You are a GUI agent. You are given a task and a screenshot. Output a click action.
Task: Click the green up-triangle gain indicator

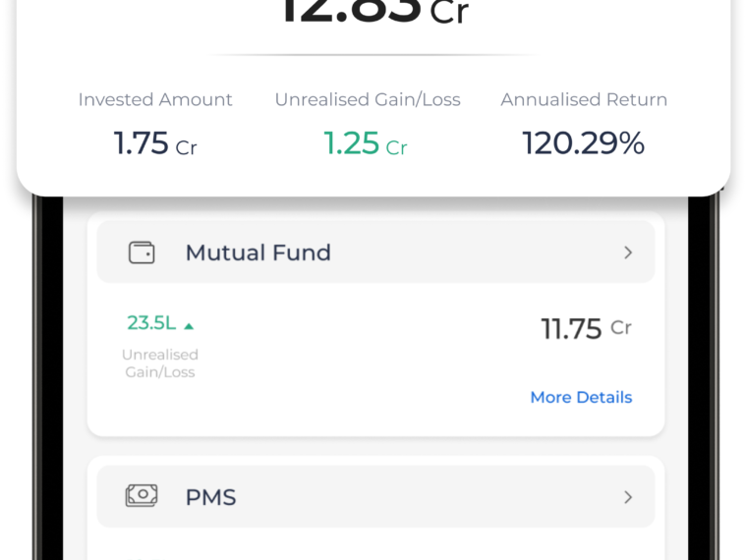coord(189,326)
